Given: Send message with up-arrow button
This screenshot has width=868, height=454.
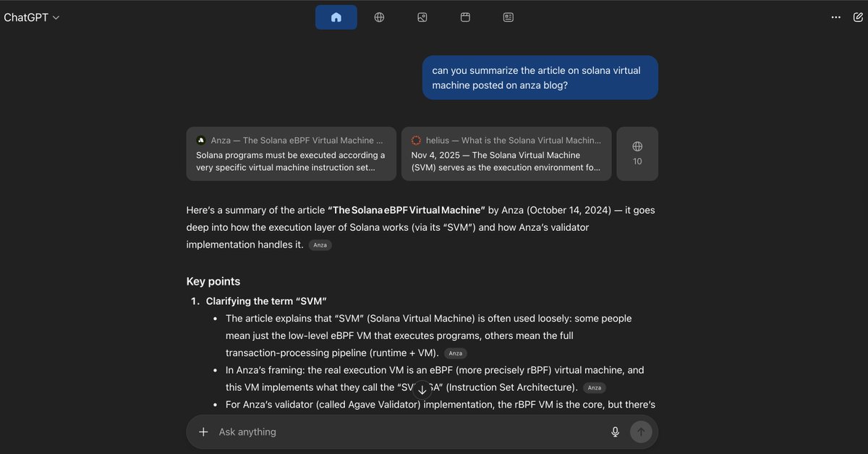Looking at the screenshot, I should coord(641,432).
